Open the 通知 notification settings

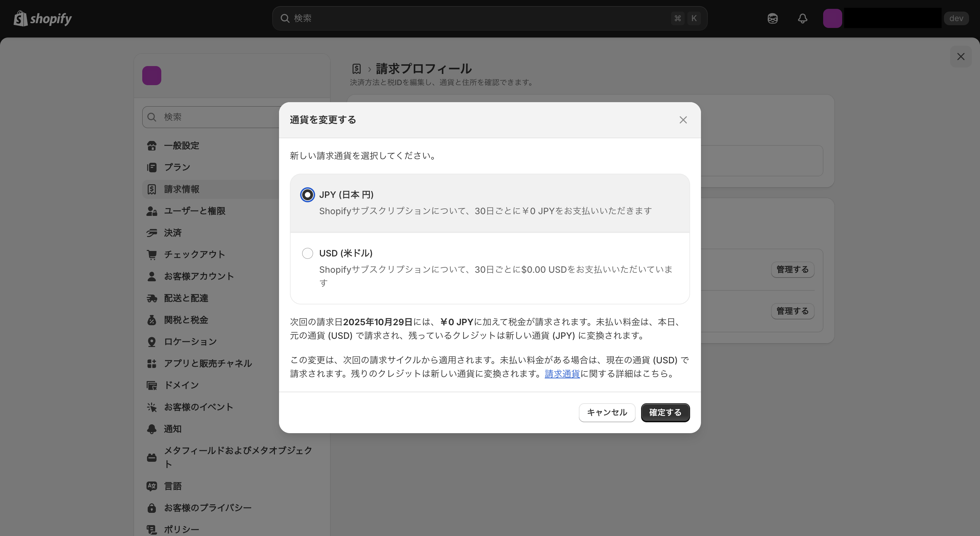tap(173, 429)
